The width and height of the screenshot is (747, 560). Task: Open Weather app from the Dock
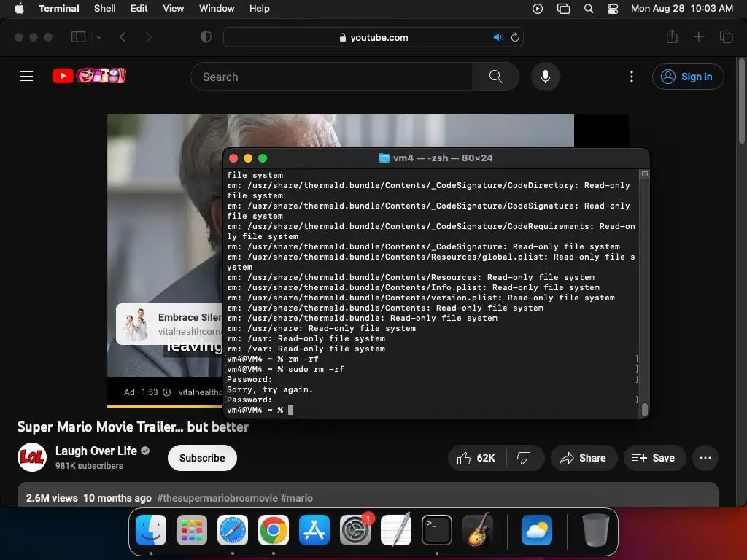537,530
